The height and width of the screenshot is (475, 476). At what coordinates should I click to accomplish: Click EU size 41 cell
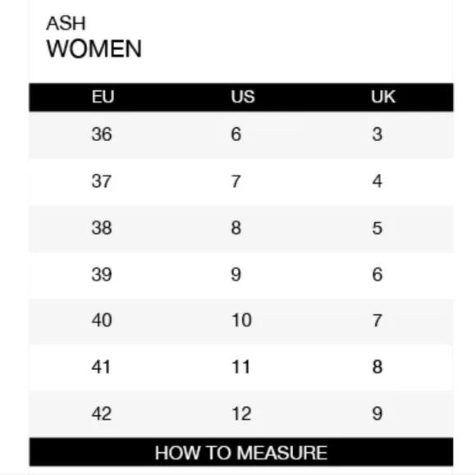(x=101, y=367)
